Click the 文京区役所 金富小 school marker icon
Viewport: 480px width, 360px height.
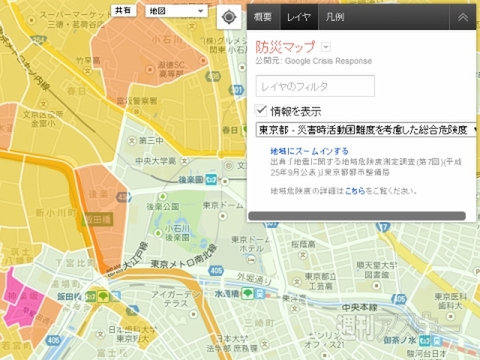tap(43, 104)
